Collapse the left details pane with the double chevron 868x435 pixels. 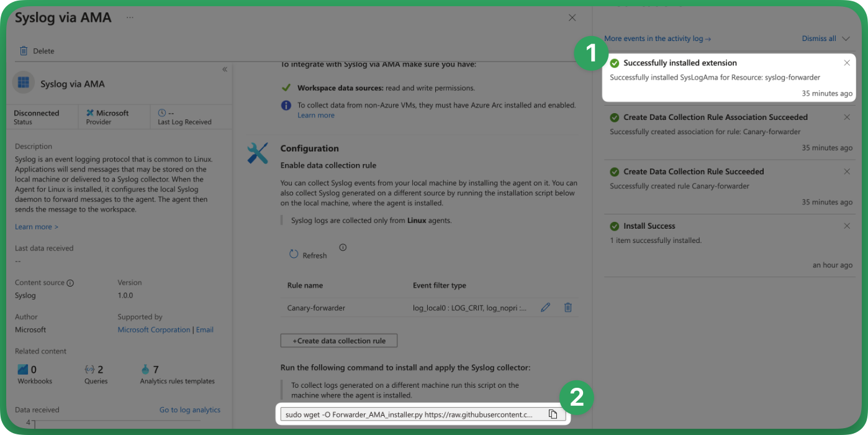(x=225, y=70)
